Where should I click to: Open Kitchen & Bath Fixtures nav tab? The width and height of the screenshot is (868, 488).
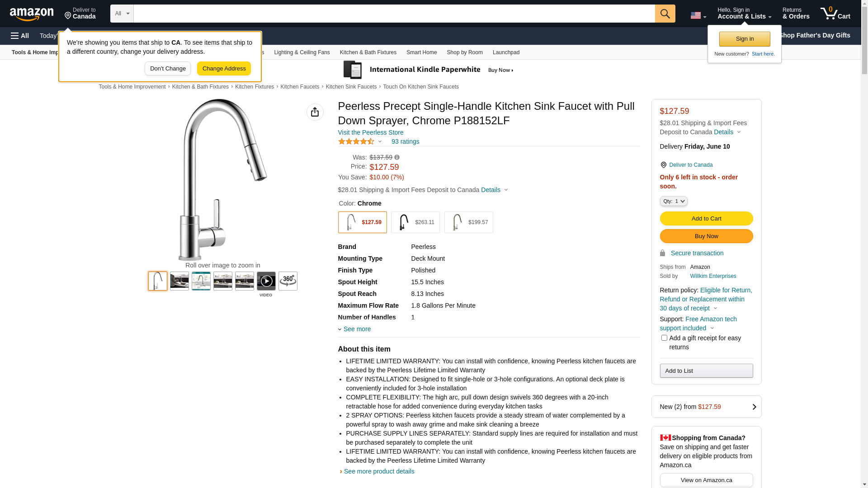click(368, 52)
